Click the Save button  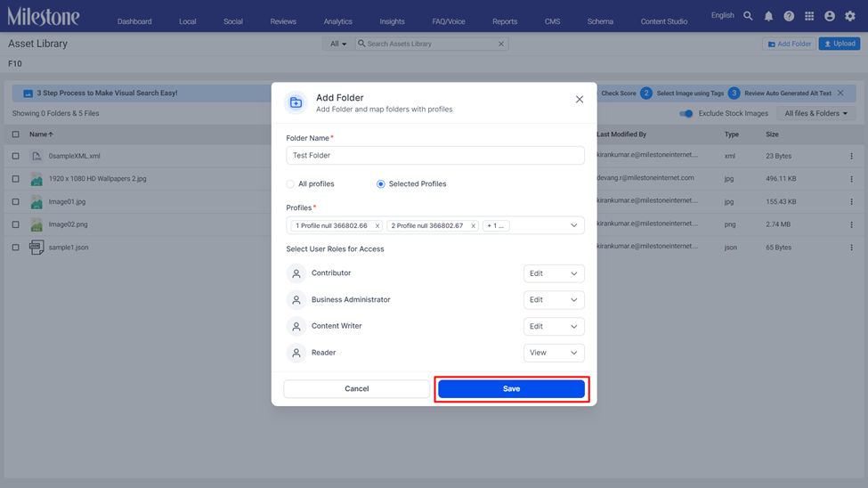(512, 389)
